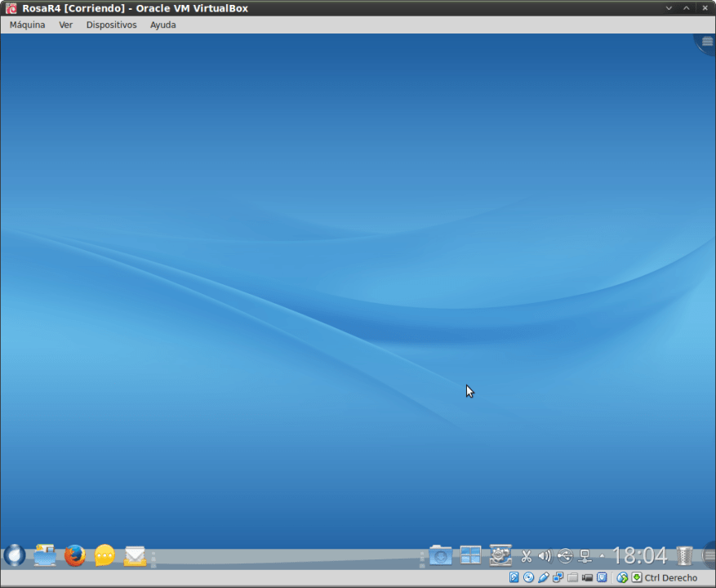Open the Ver menu
This screenshot has width=716, height=588.
[x=65, y=24]
